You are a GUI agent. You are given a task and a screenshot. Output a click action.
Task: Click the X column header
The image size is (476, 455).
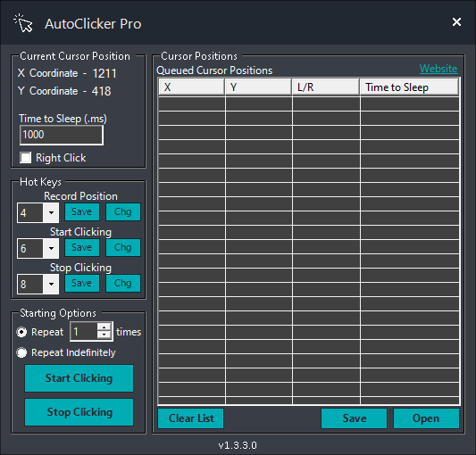tap(191, 87)
